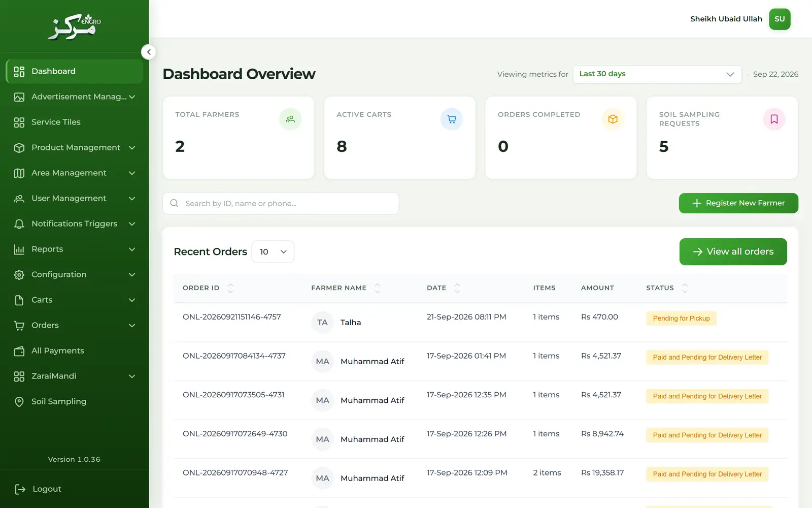Screen dimensions: 812x508
Task: Expand the Reports submenu chevron
Action: [x=132, y=249]
